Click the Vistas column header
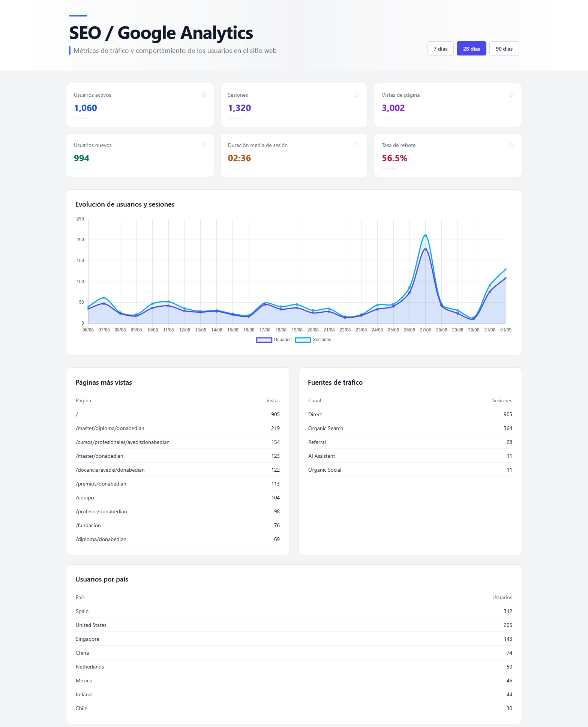The height and width of the screenshot is (727, 588). click(x=273, y=400)
